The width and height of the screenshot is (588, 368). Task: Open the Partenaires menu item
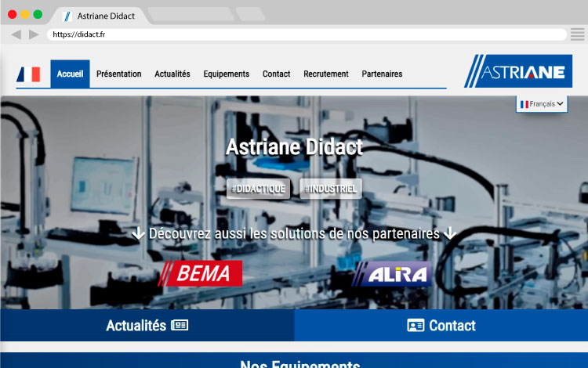click(382, 74)
